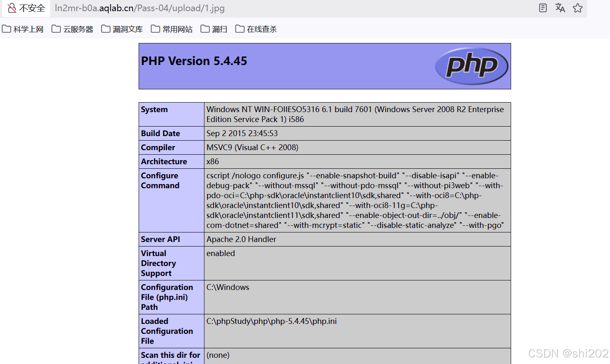Click the enabled value
Screen dimensions: 610x364
(x=221, y=253)
